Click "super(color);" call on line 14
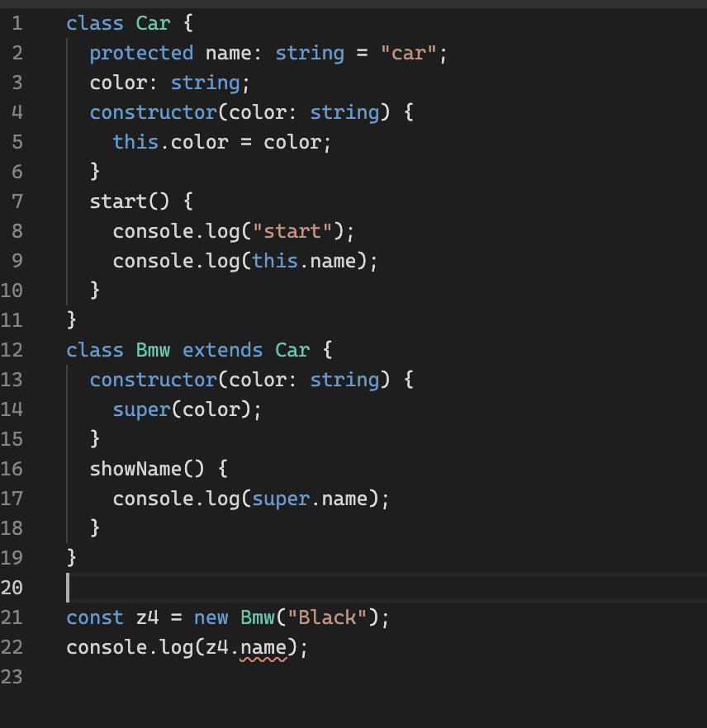This screenshot has height=728, width=707. pyautogui.click(x=187, y=409)
